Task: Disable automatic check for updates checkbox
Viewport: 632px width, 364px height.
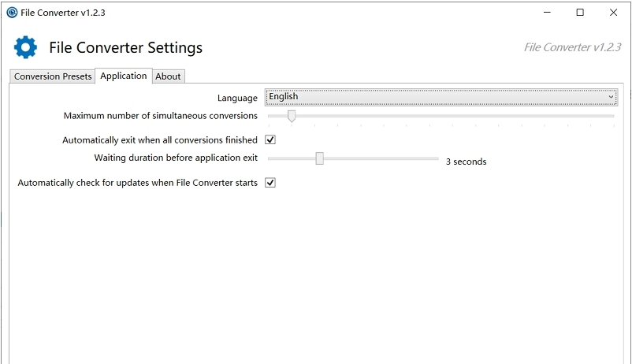Action: 270,183
